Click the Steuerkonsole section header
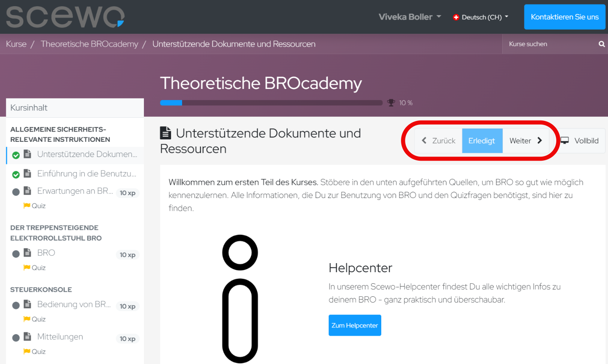 point(41,289)
